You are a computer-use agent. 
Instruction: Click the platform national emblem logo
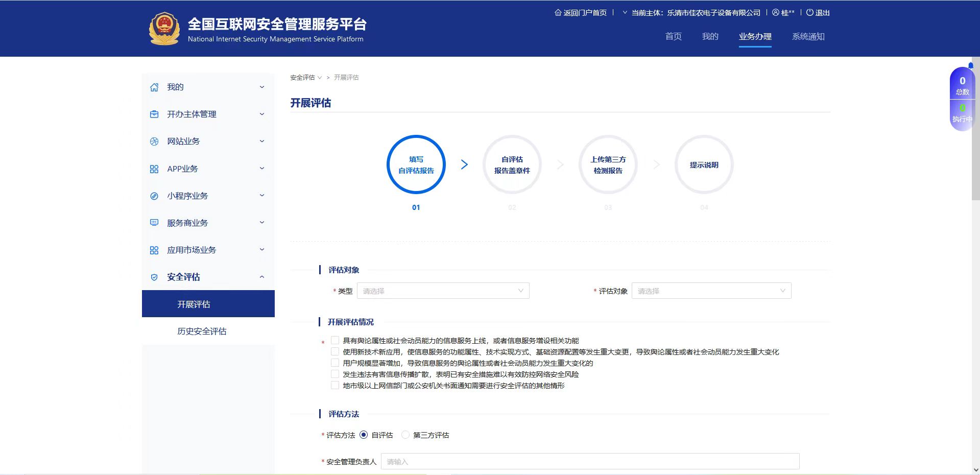[x=163, y=28]
